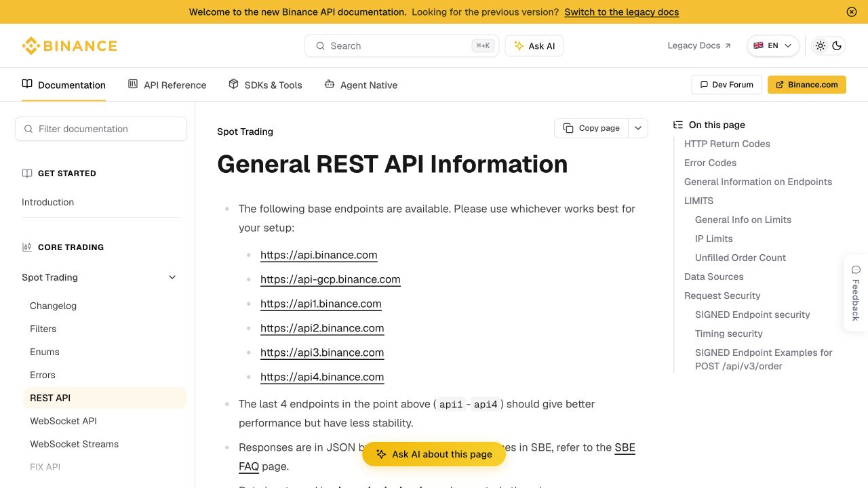Open the Feedback side tab
The width and height of the screenshot is (868, 488).
pos(856,293)
